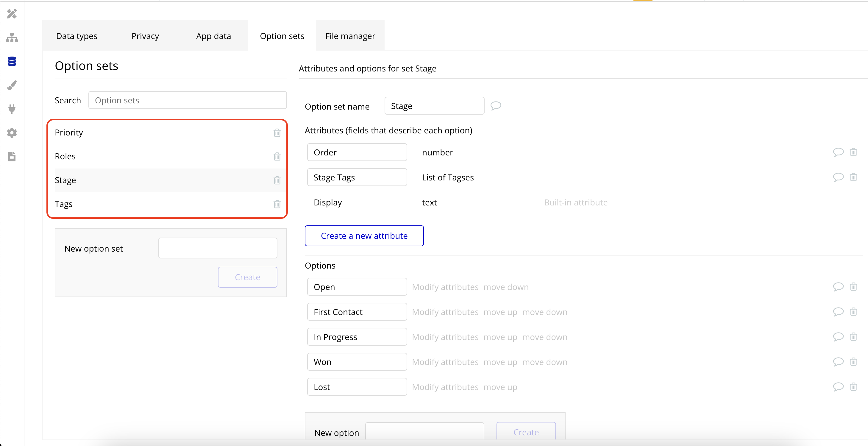
Task: Open the Settings gear icon in sidebar
Action: [12, 133]
